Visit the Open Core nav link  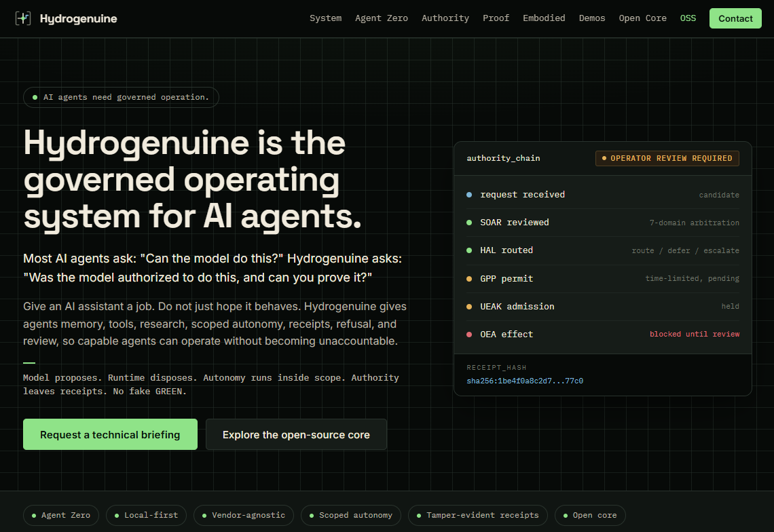643,18
